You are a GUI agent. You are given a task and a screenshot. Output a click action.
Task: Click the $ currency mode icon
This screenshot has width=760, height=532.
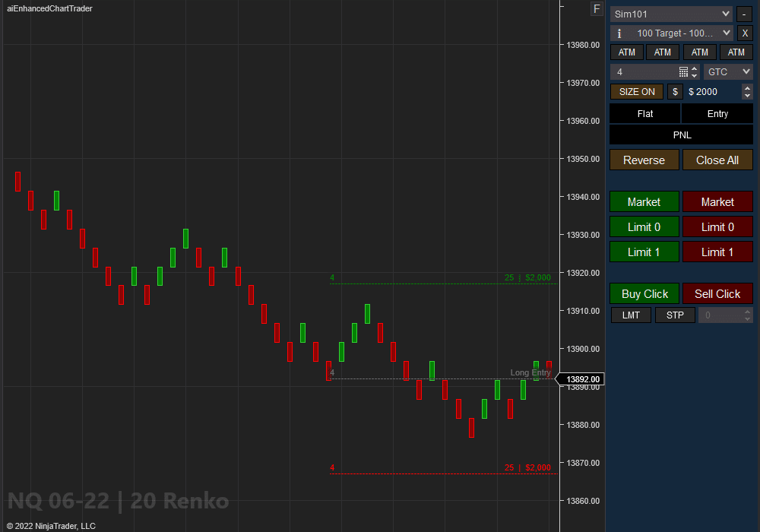(x=675, y=91)
